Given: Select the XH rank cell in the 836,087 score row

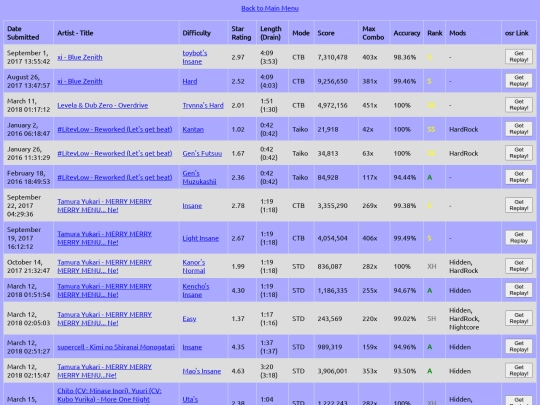Looking at the screenshot, I should pos(435,267).
